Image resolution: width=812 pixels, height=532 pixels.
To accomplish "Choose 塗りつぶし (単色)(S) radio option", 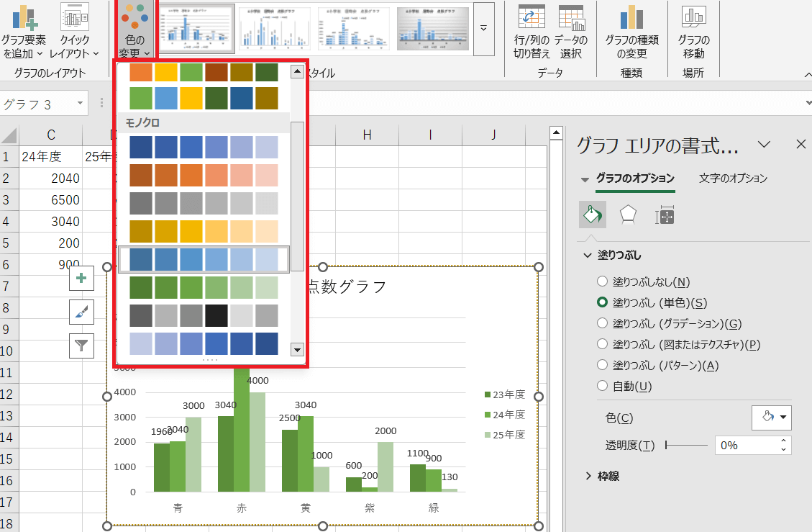I will click(x=602, y=302).
